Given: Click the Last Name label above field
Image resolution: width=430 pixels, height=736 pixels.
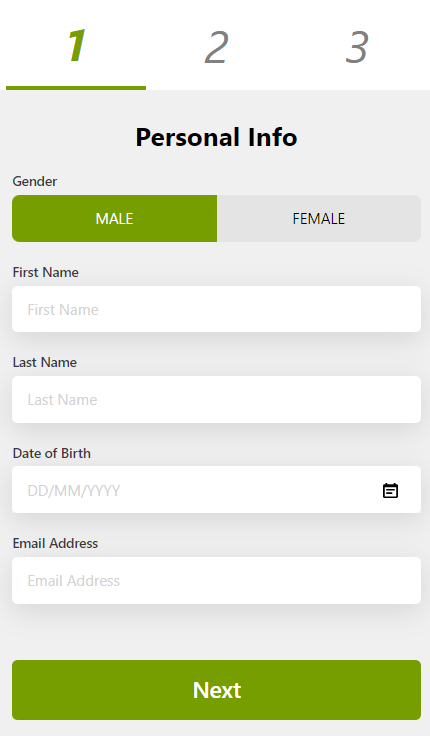Looking at the screenshot, I should (x=45, y=362).
